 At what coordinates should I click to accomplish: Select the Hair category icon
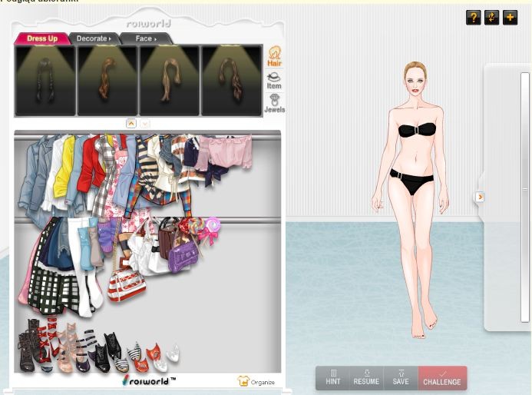274,56
